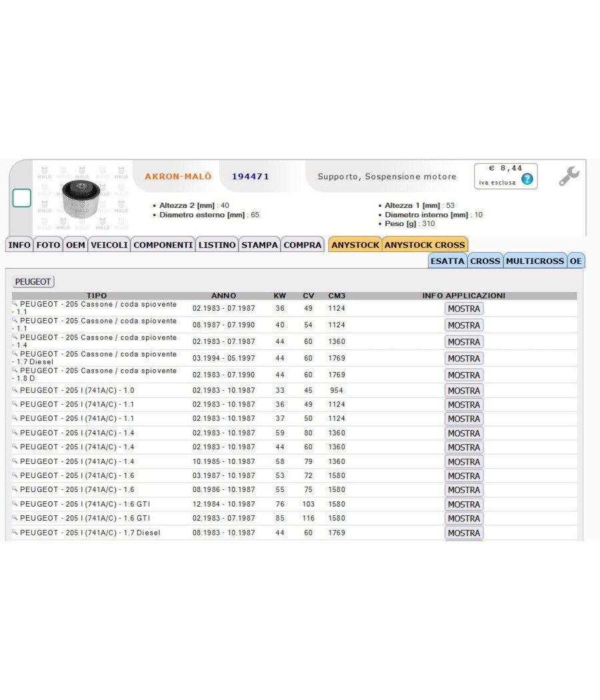Click MOSTRA for 205 I 1.7 Diesel

point(464,533)
